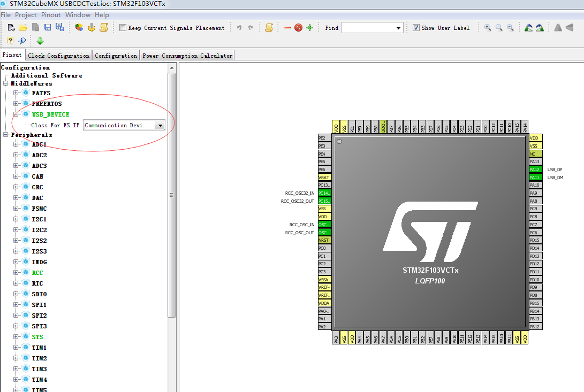Open the Class For FS IP dropdown
Image resolution: width=584 pixels, height=392 pixels.
160,125
